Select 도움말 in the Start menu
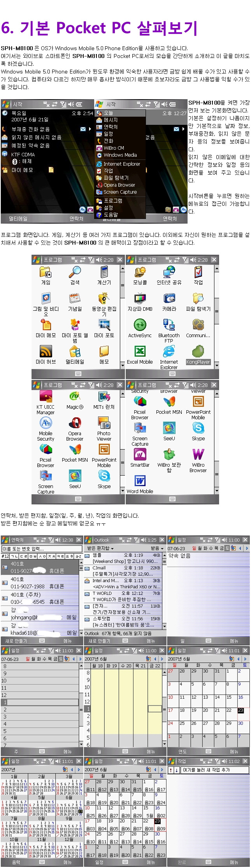 pyautogui.click(x=120, y=215)
